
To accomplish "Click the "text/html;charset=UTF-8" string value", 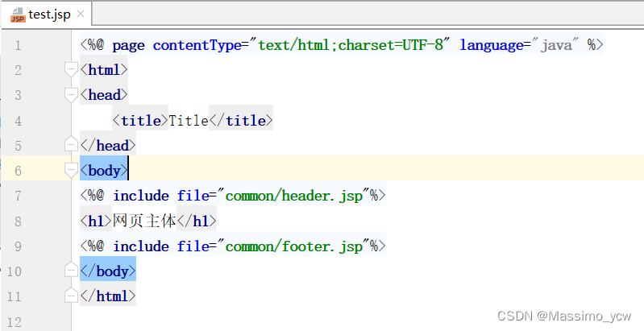I will pyautogui.click(x=350, y=45).
